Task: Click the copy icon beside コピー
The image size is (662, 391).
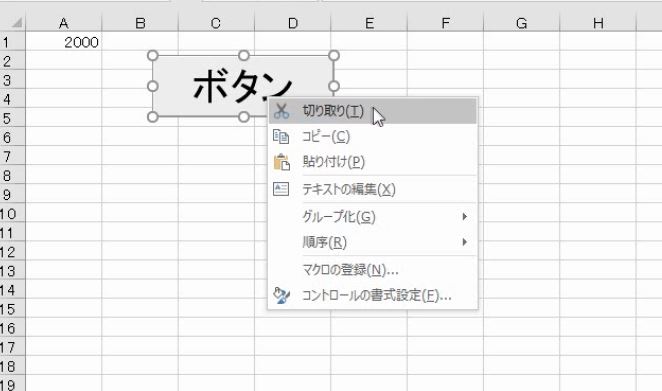Action: pos(281,137)
